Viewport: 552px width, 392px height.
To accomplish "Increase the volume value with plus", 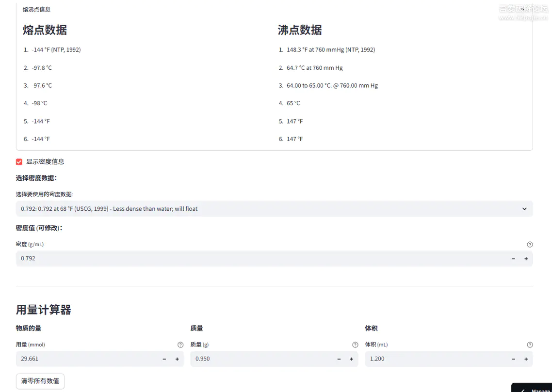I will coord(526,359).
